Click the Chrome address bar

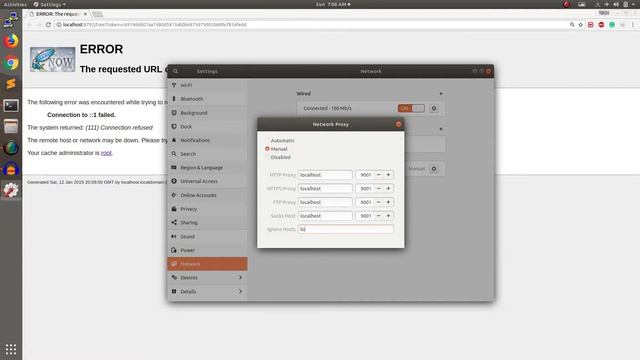(x=312, y=24)
